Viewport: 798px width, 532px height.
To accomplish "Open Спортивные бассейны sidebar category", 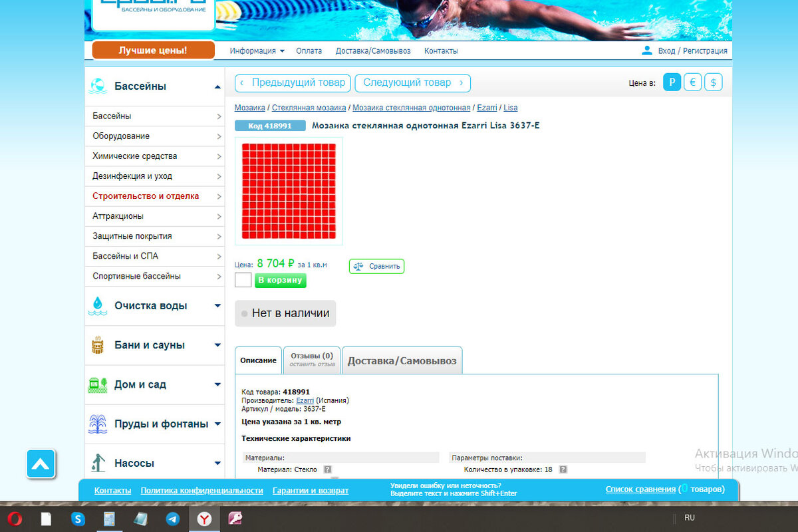I will pos(155,276).
